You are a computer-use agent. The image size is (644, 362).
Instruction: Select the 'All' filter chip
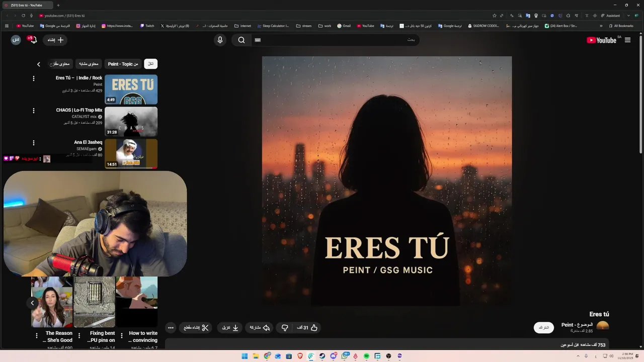point(150,64)
